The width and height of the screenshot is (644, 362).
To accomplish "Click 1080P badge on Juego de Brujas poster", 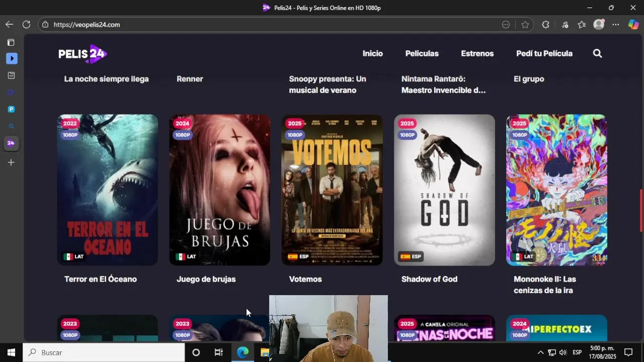I will 183,135.
